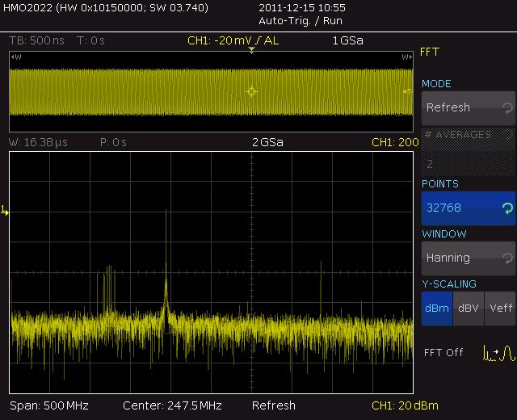Click the FFT menu title
Image resolution: width=517 pixels, height=420 pixels.
click(x=430, y=52)
